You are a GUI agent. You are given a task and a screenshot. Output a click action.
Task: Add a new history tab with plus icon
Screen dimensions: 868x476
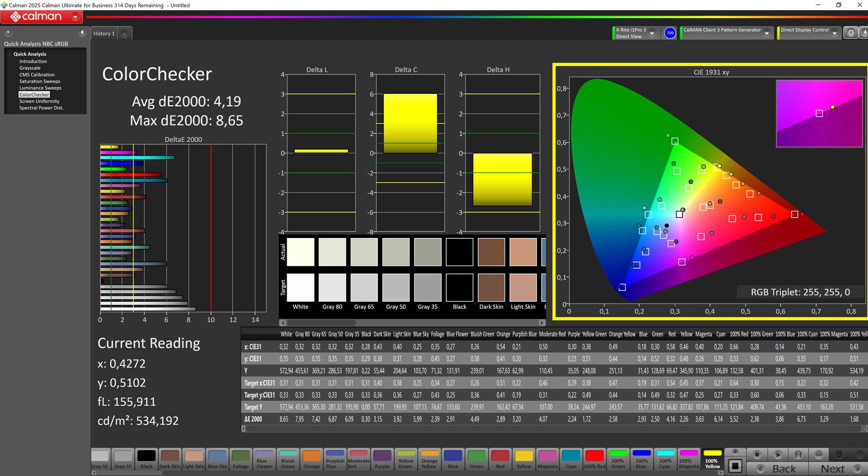[124, 34]
